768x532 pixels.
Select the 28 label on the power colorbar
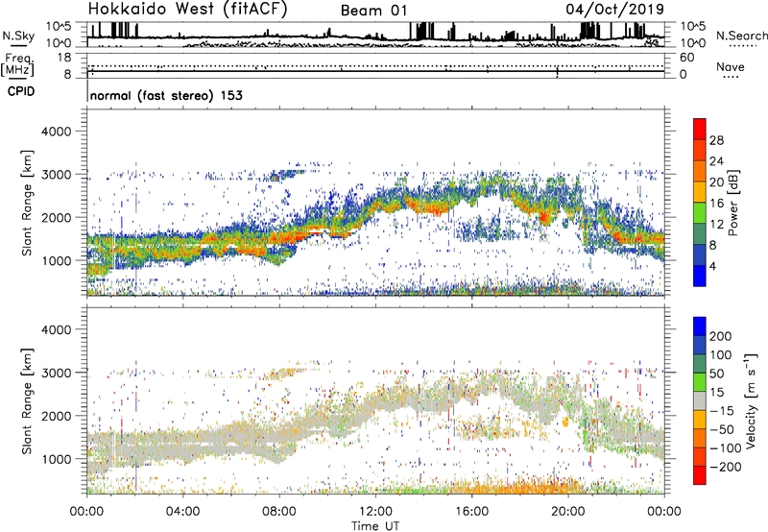click(716, 140)
